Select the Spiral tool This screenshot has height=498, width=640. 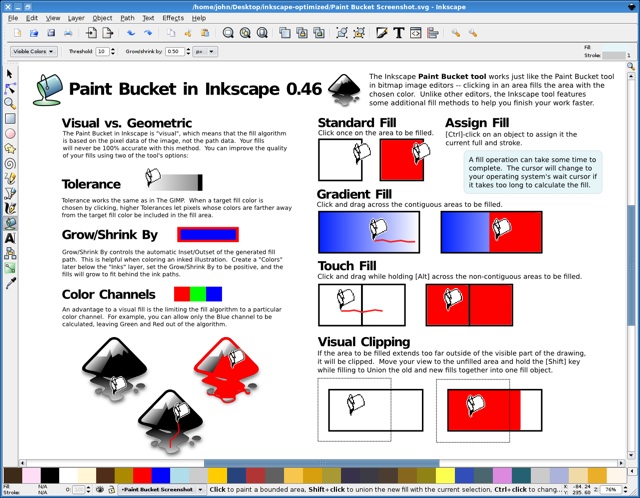pyautogui.click(x=10, y=163)
